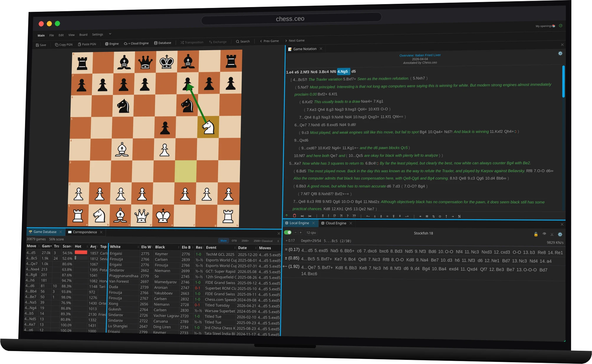This screenshot has width=592, height=364.
Task: Open Game Notation settings gear
Action: point(560,53)
